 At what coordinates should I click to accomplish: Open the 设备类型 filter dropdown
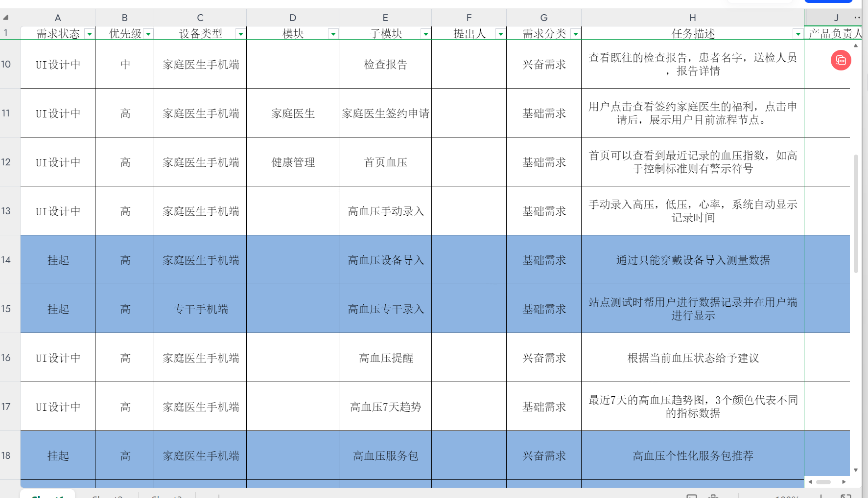(241, 34)
